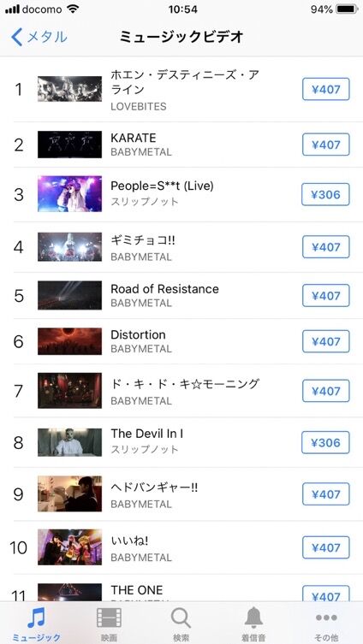This screenshot has height=644, width=363.
Task: Buy Distortion video for ¥407
Action: tap(326, 341)
